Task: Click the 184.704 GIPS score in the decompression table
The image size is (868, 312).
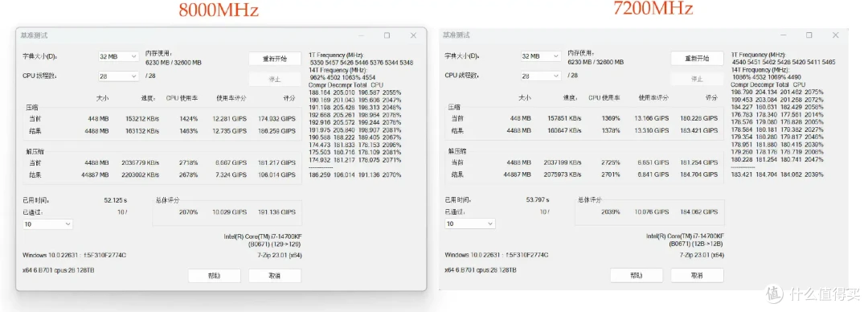Action: 699,174
